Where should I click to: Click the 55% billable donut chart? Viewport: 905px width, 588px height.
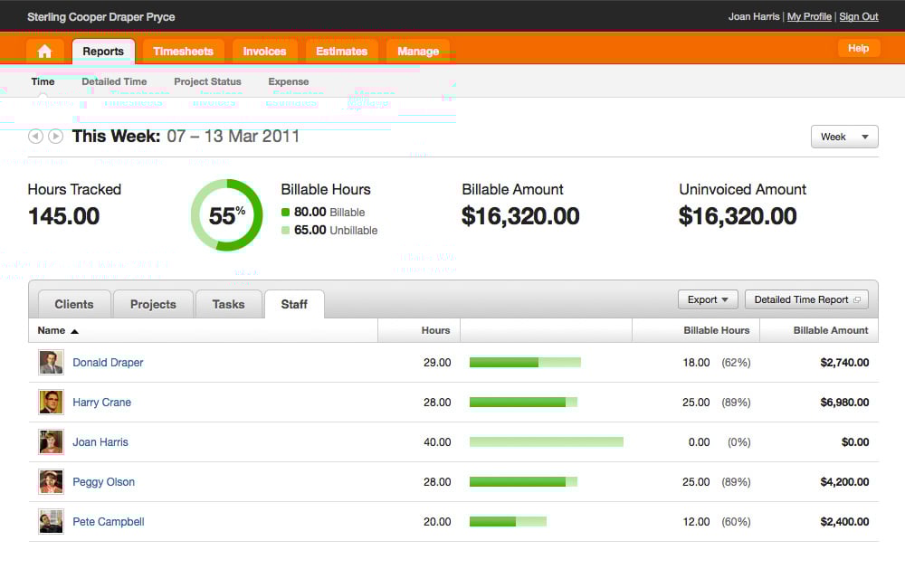pyautogui.click(x=227, y=215)
